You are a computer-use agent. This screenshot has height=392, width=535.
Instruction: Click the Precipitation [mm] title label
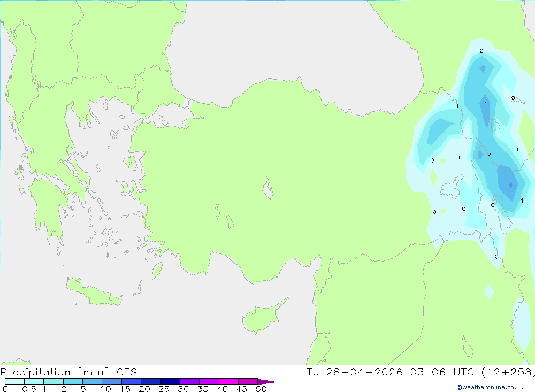(55, 372)
